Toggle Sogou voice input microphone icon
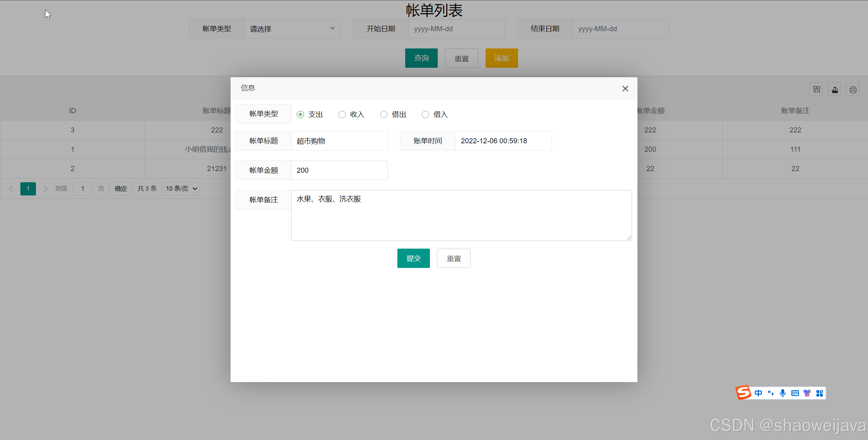The image size is (868, 440). pyautogui.click(x=783, y=393)
